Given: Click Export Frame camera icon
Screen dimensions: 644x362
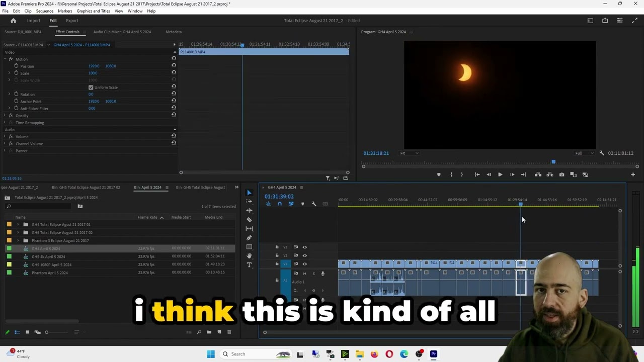Looking at the screenshot, I should coord(561,174).
